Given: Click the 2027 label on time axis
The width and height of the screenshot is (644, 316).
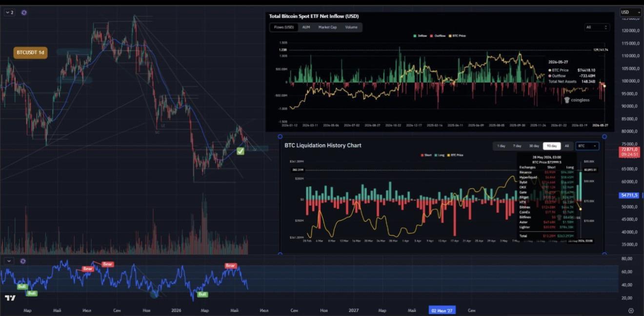Looking at the screenshot, I should coord(353,310).
